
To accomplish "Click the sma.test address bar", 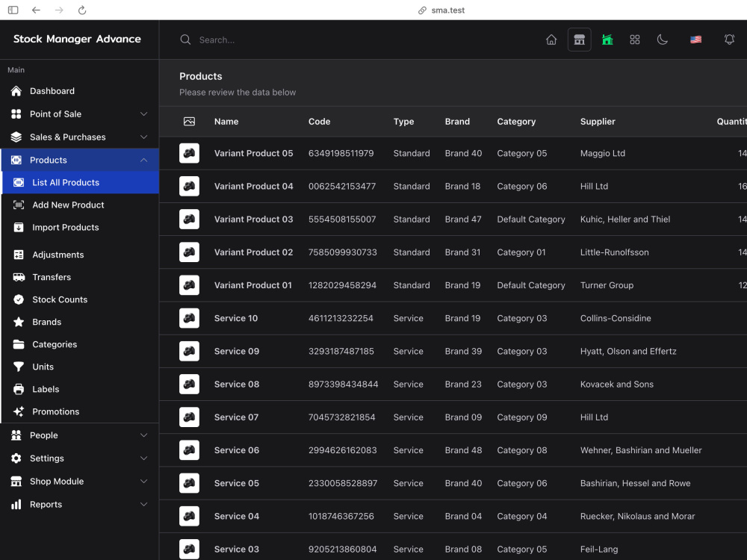I will 441,10.
